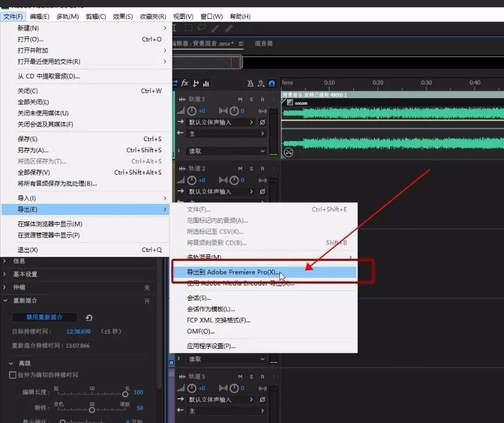
Task: Open the 编辑(E) menu in menu bar
Action: pyautogui.click(x=40, y=16)
